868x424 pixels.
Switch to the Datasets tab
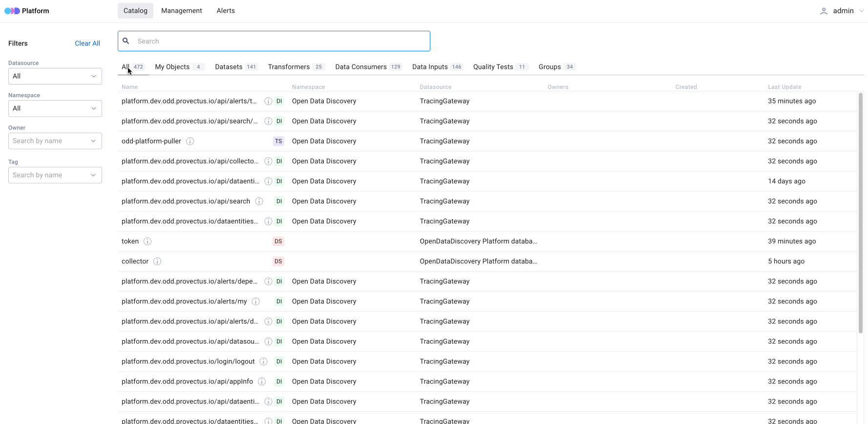pos(229,67)
